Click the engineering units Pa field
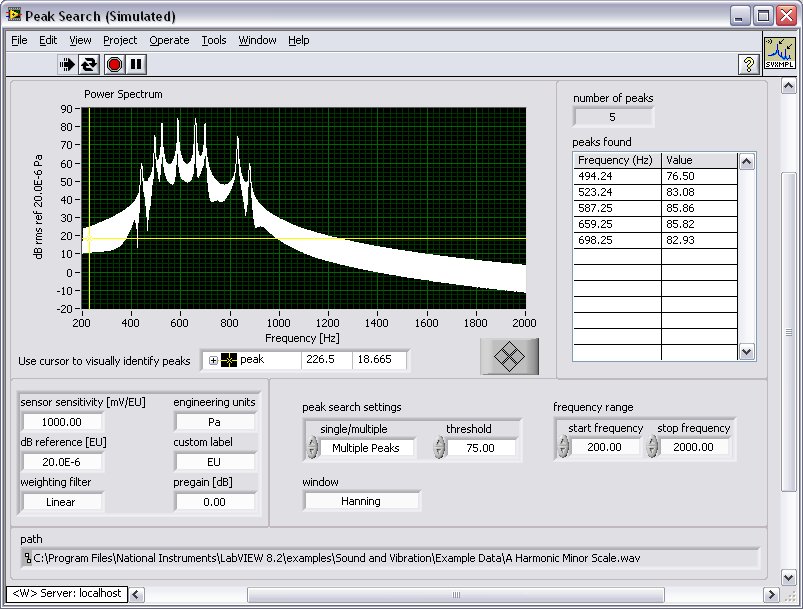 tap(214, 422)
